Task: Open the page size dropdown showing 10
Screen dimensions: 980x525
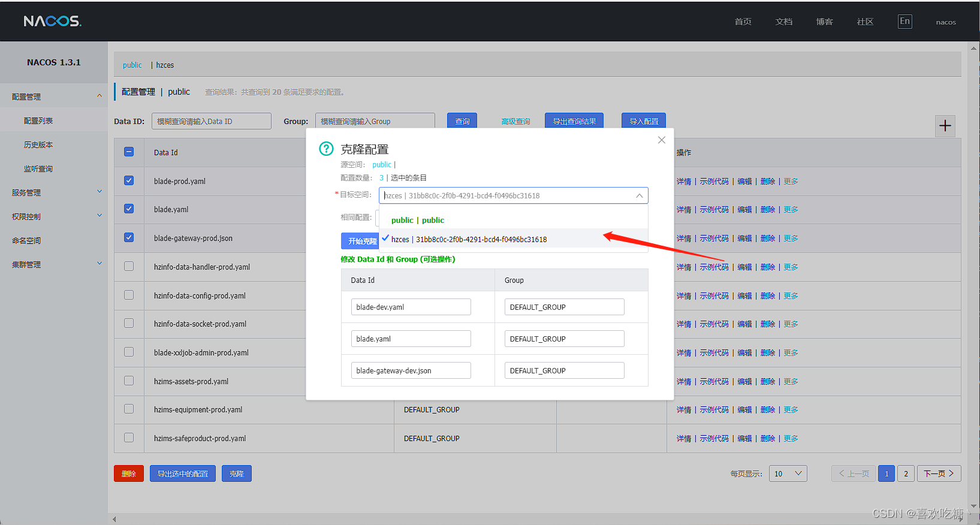Action: (x=788, y=473)
